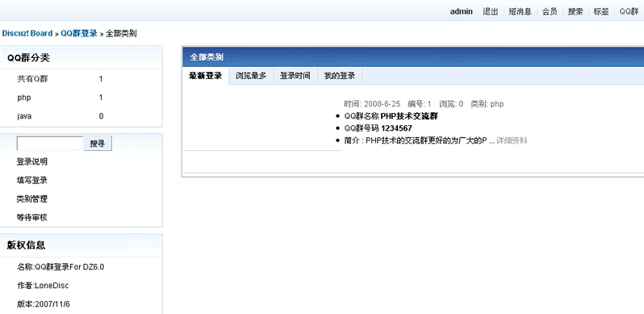
Task: Click 全部类别 in breadcrumb
Action: (121, 33)
